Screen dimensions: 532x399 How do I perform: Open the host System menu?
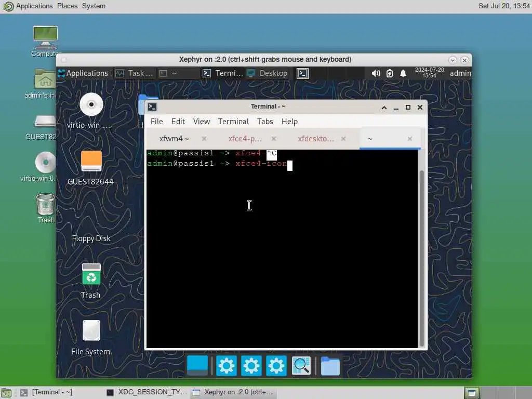pos(94,6)
